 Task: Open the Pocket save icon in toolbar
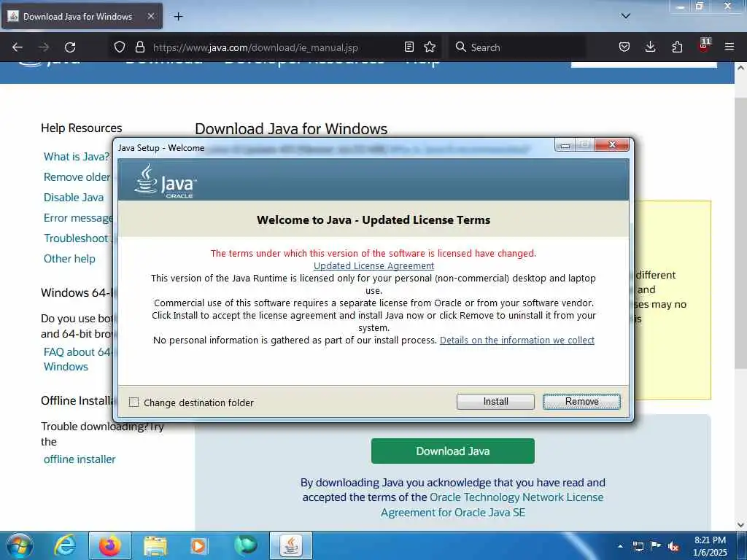point(624,47)
